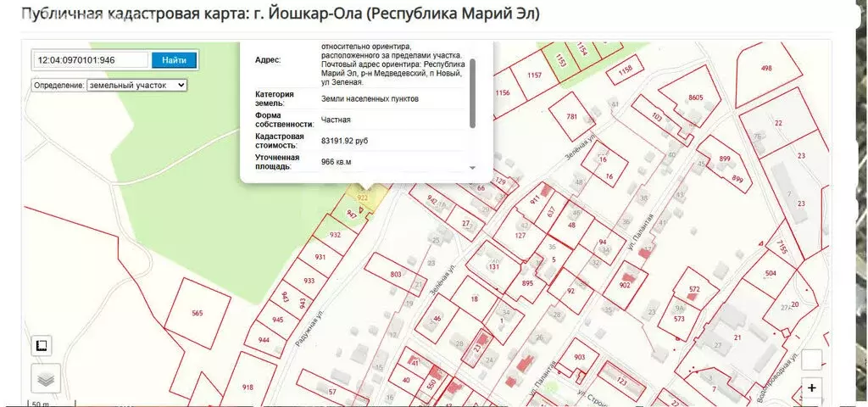Click parcel 572 on the map
Screen dimensions: 868x407
pyautogui.click(x=695, y=290)
